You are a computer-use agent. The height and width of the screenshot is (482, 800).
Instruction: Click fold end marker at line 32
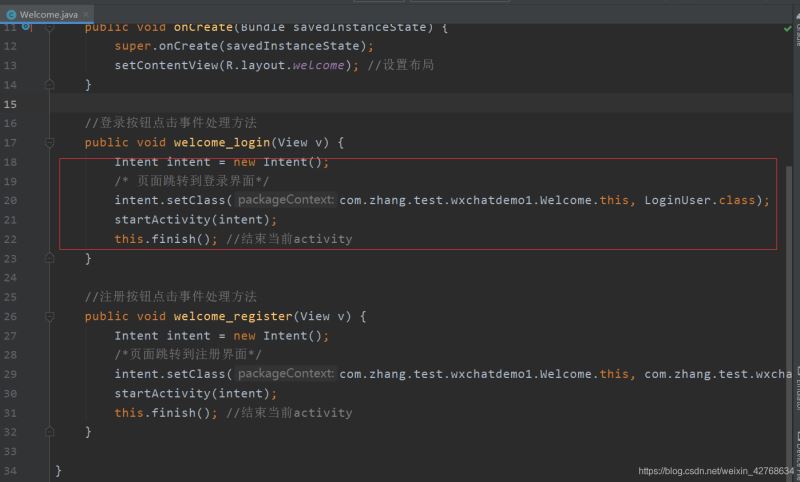click(x=49, y=432)
